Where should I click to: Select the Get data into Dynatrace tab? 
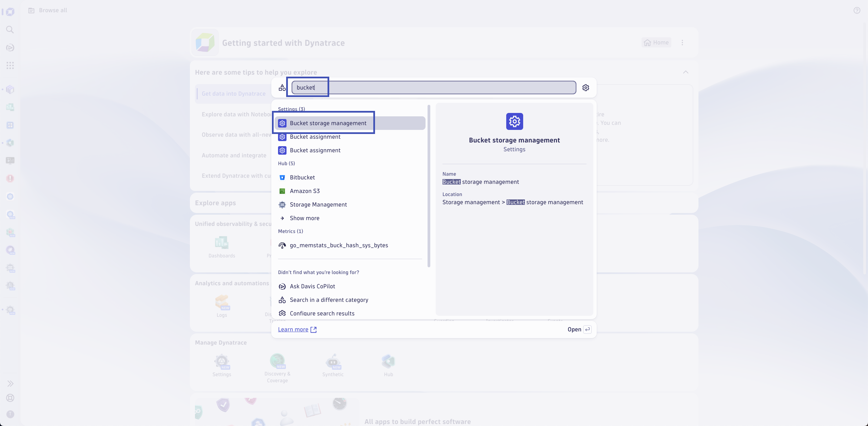coord(234,94)
